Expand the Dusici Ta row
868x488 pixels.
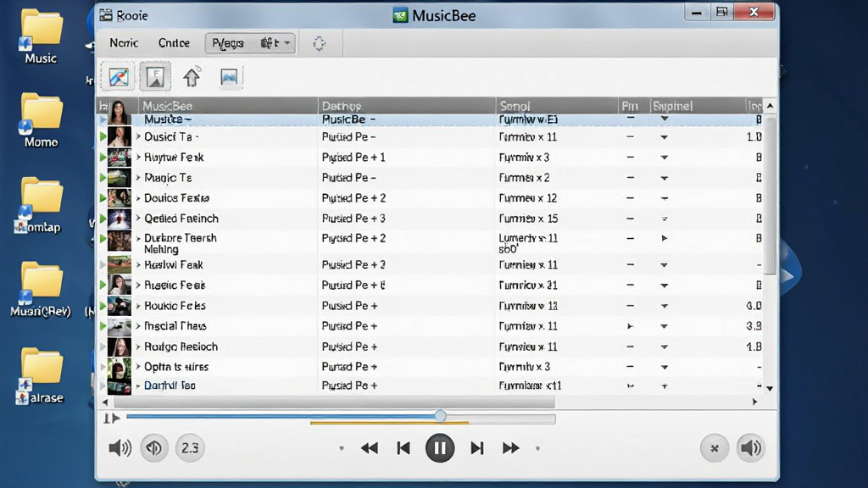tap(138, 136)
